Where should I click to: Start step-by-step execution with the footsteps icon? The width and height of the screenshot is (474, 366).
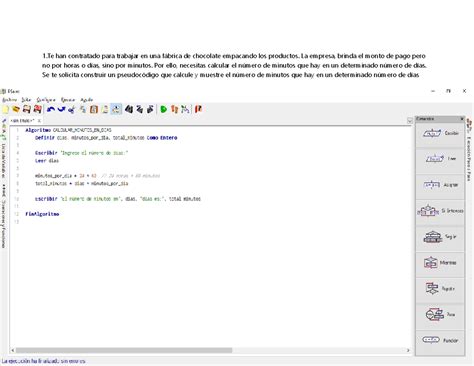pos(174,109)
